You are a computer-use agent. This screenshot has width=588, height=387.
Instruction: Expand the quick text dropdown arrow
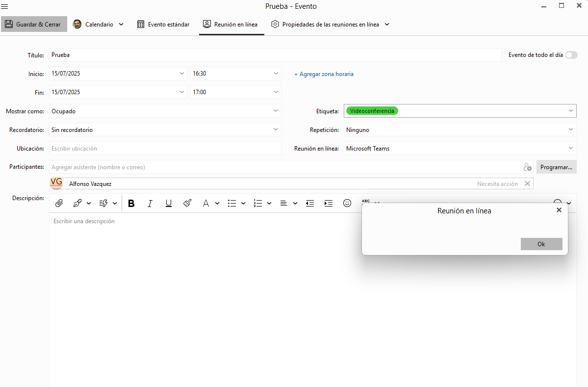(x=115, y=203)
